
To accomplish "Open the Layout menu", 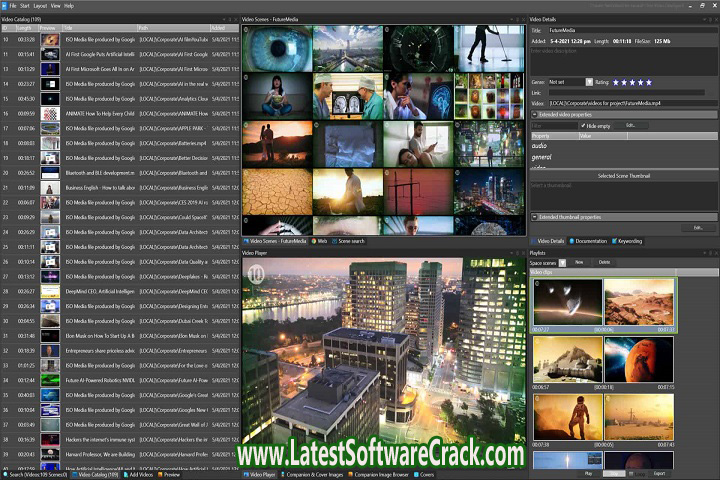I will point(39,6).
